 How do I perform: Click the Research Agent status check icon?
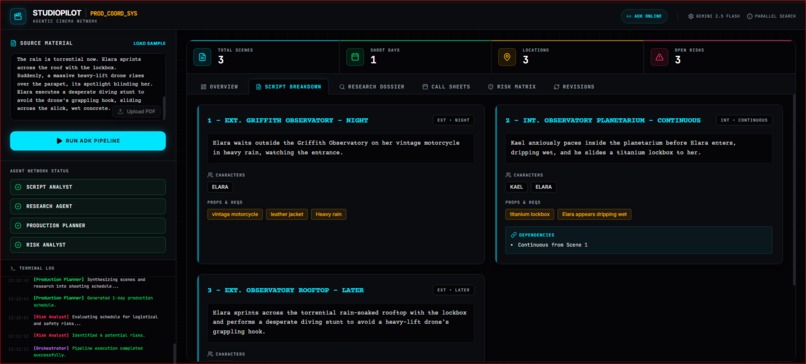[x=19, y=206]
